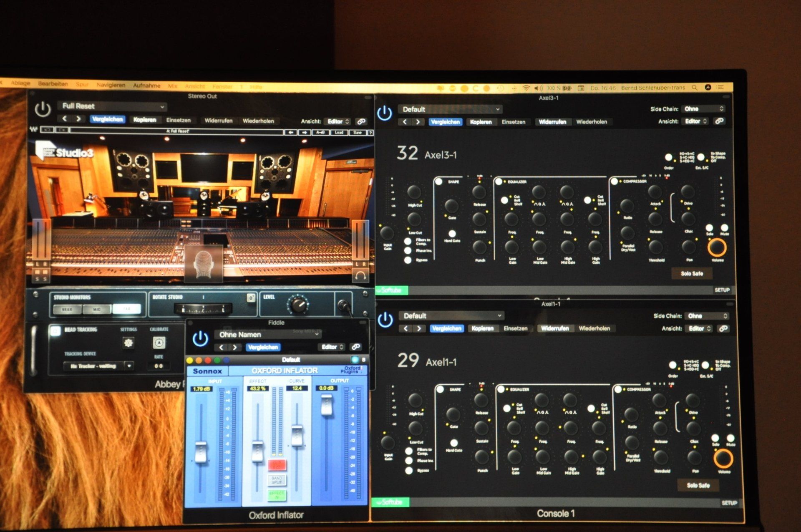Open head tracking settings gear
The height and width of the screenshot is (532, 801).
tap(128, 343)
